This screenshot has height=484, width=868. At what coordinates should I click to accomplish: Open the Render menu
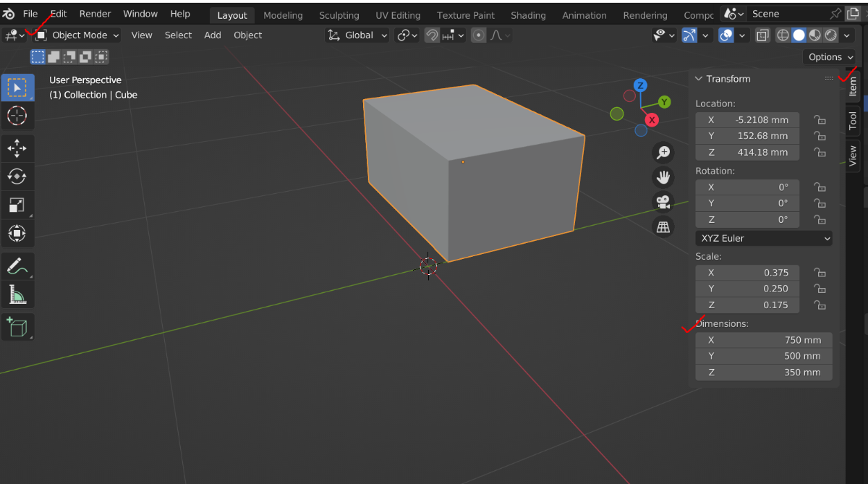tap(95, 14)
